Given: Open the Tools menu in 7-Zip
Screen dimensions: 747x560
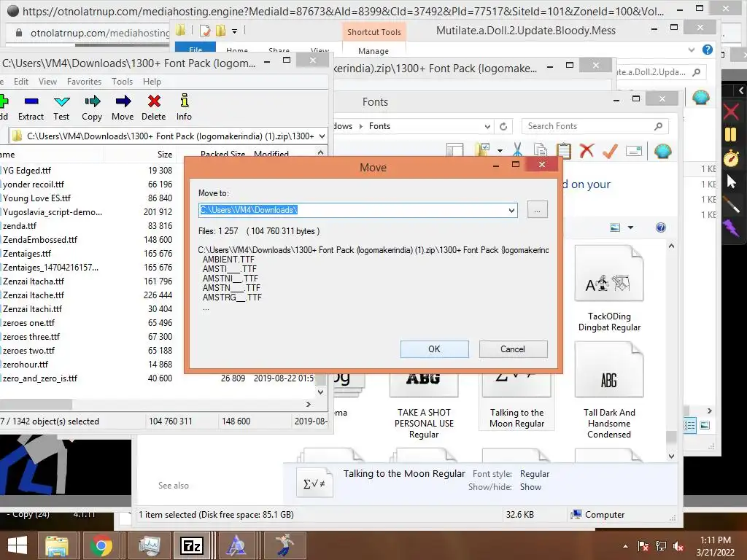Looking at the screenshot, I should [x=122, y=82].
